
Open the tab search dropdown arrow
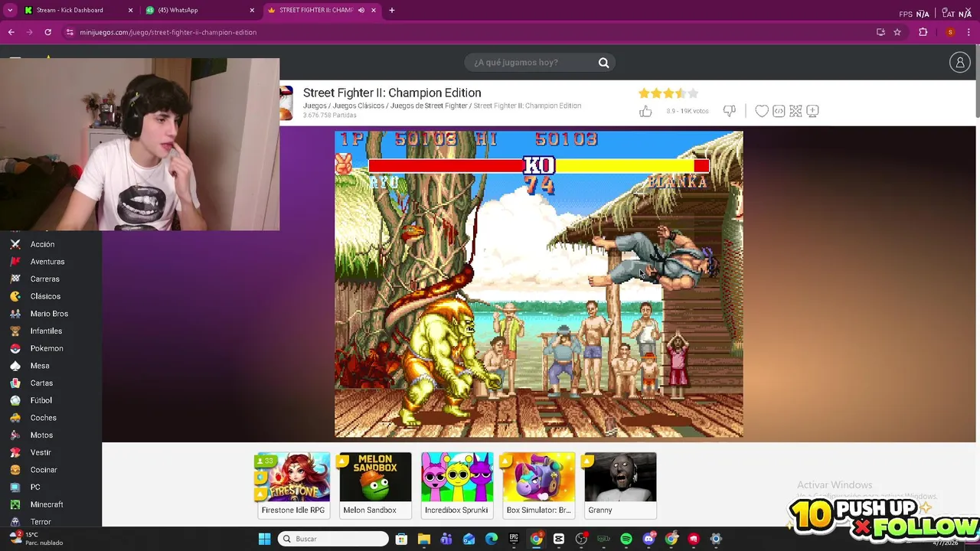pyautogui.click(x=10, y=10)
